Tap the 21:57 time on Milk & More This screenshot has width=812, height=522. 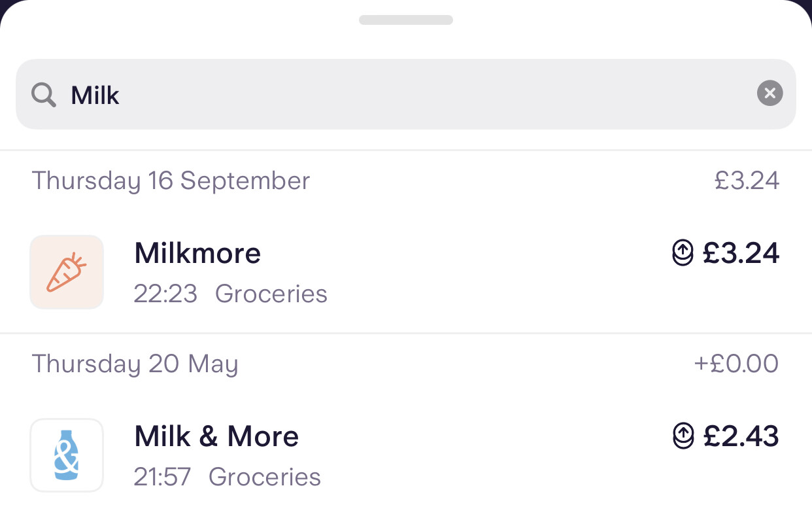162,477
